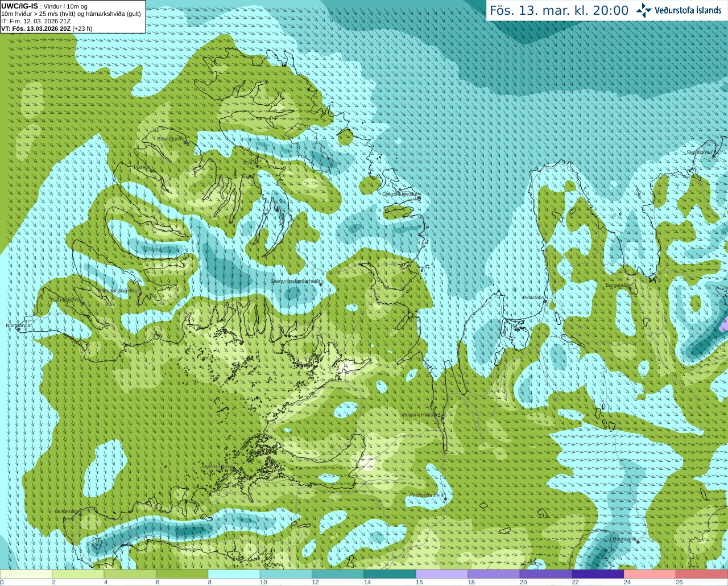Select the 2–4 m/s light green legend swatch
This screenshot has width=728, height=586.
click(78, 574)
